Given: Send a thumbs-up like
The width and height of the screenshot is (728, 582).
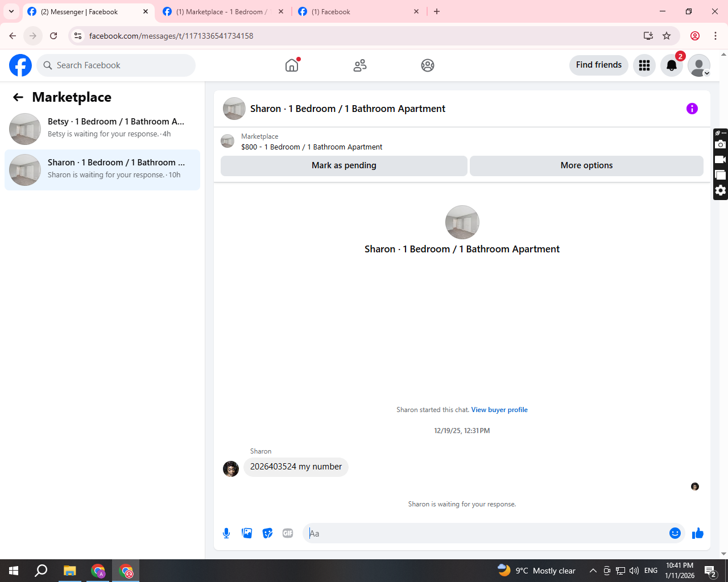Looking at the screenshot, I should coord(698,533).
